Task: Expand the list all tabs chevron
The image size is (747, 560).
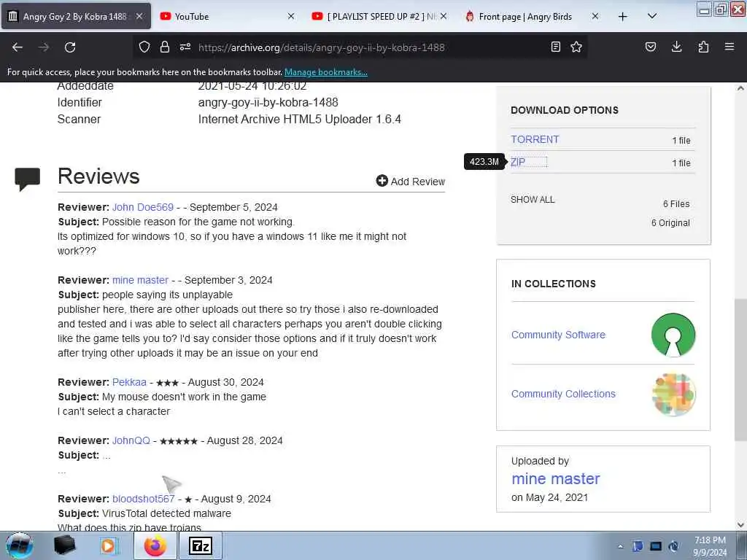Action: click(x=652, y=16)
